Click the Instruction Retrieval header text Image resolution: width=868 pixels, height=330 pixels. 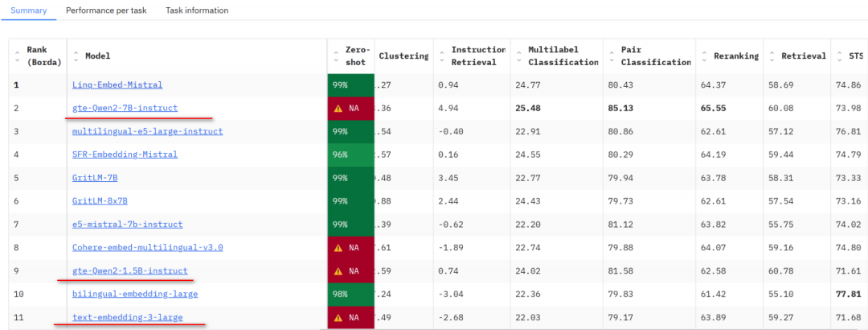(479, 56)
